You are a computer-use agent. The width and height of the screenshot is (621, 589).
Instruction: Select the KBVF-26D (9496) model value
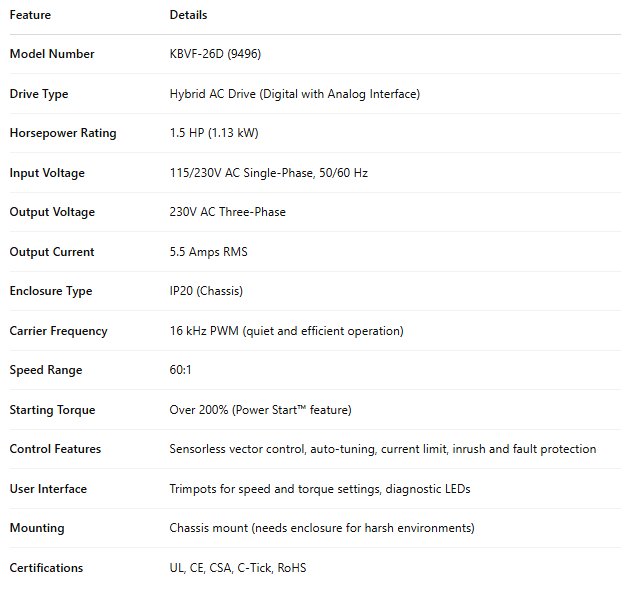tap(215, 54)
